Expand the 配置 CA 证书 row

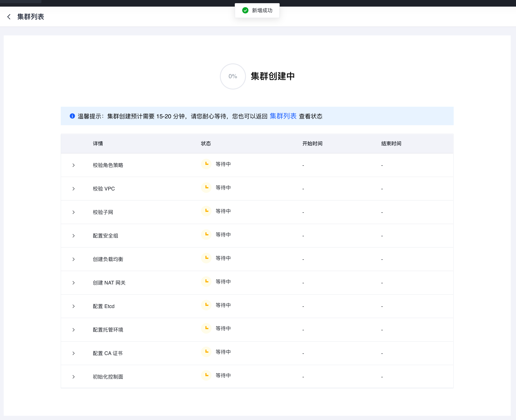74,353
